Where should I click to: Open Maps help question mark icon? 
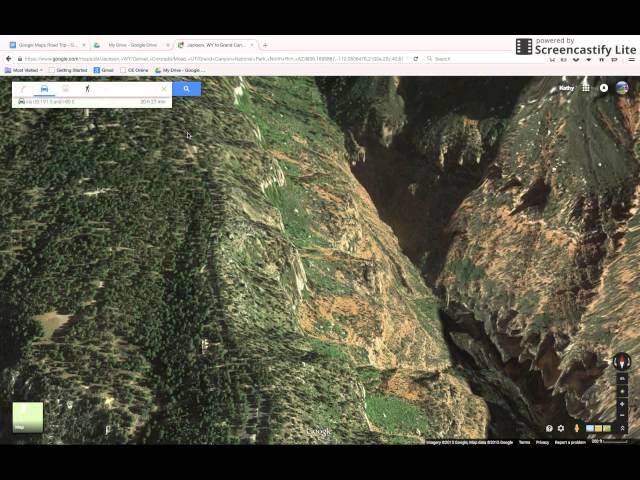tap(549, 428)
